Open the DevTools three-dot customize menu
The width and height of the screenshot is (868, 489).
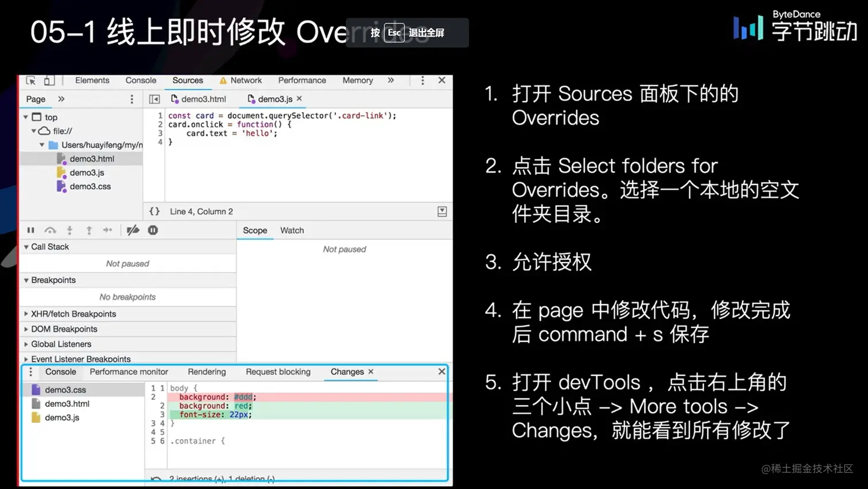pos(423,80)
